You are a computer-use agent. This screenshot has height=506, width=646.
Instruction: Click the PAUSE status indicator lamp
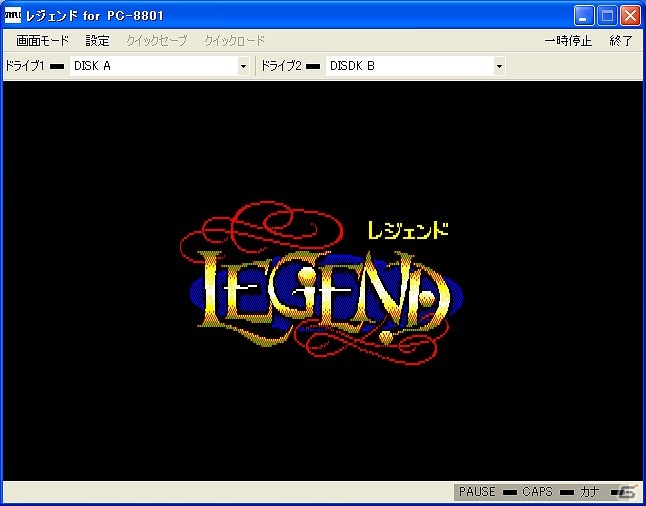coord(510,492)
